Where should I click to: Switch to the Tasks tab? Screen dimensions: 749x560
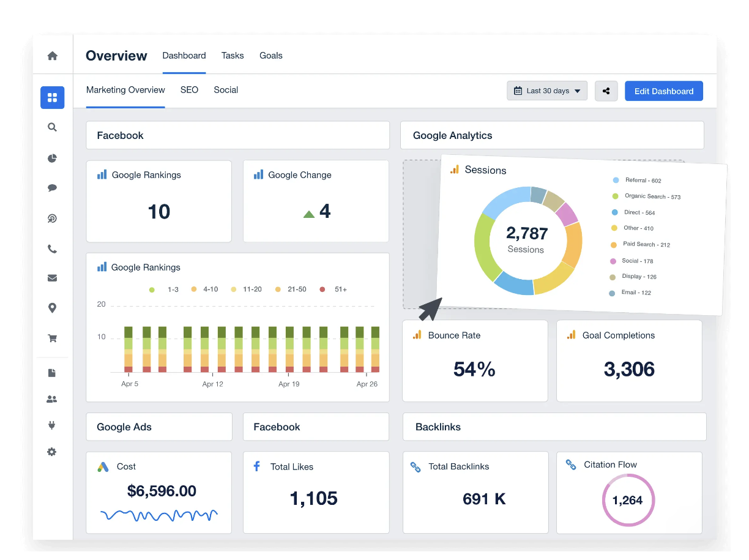233,56
